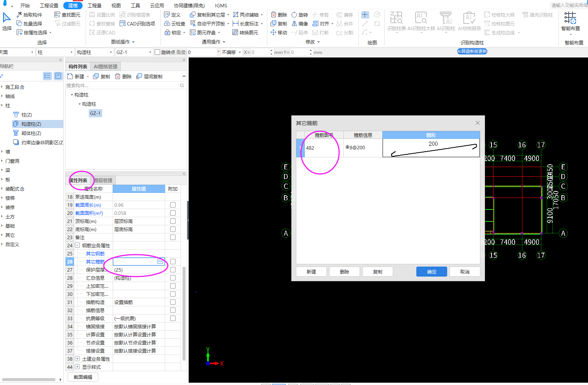This screenshot has width=588, height=385.
Task: Click 删除 in the 其它箍筋 dialog
Action: click(344, 272)
